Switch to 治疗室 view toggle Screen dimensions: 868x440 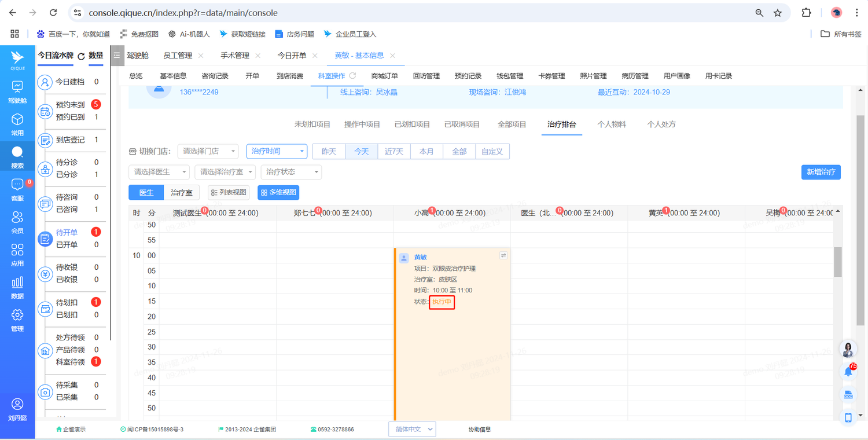182,192
